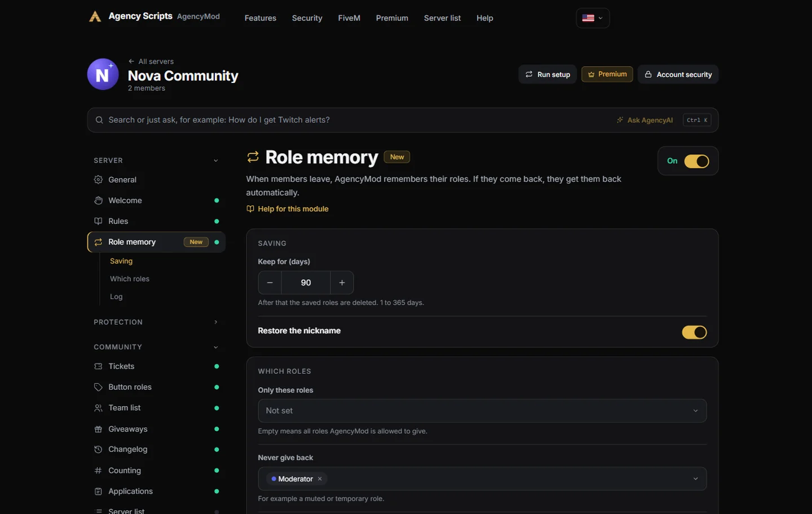The width and height of the screenshot is (812, 514).
Task: Open the Help nav item
Action: (485, 18)
